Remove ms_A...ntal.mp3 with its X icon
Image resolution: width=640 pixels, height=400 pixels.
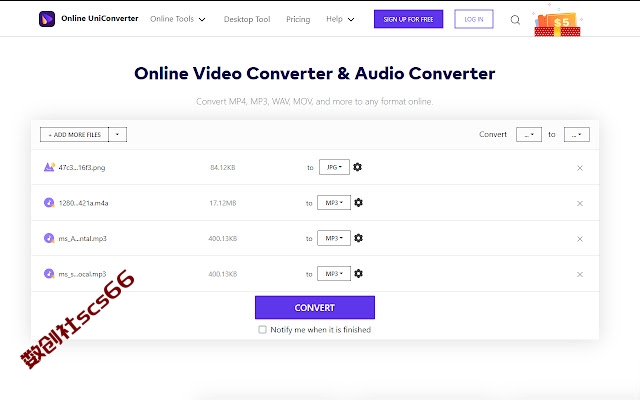click(580, 239)
